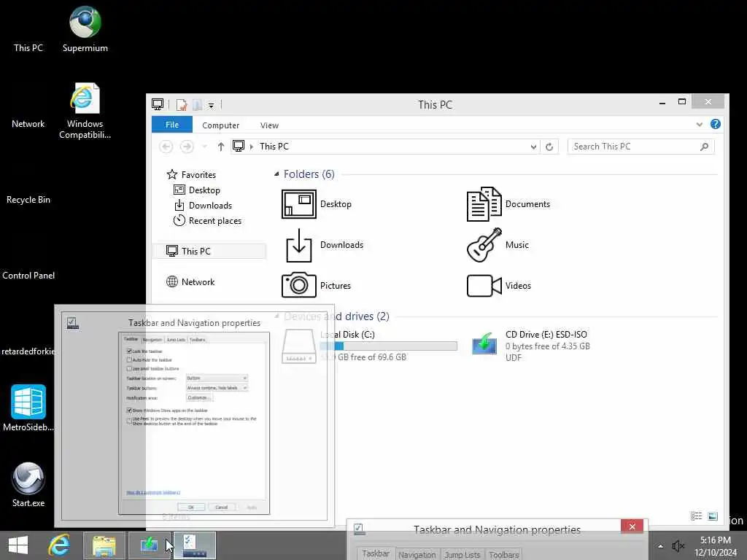
Task: Click the Local Disk (C:) usage bar
Action: point(388,346)
